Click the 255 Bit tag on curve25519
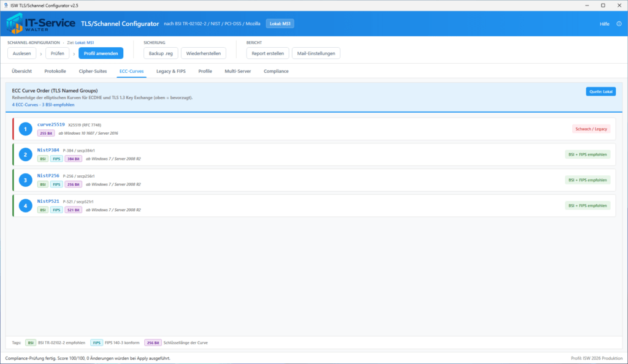This screenshot has width=628, height=364. point(46,133)
